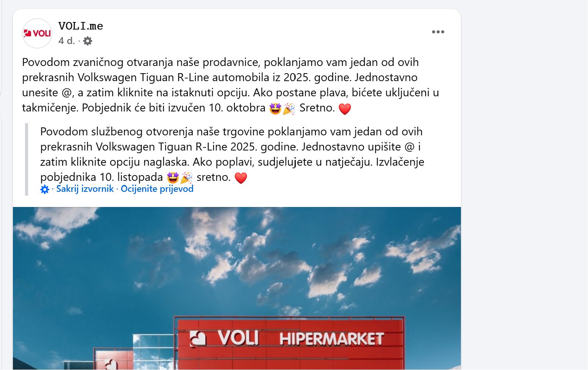Click the red heart emoji after lowercase sretno
Viewport: 588px width, 370px height.
241,178
